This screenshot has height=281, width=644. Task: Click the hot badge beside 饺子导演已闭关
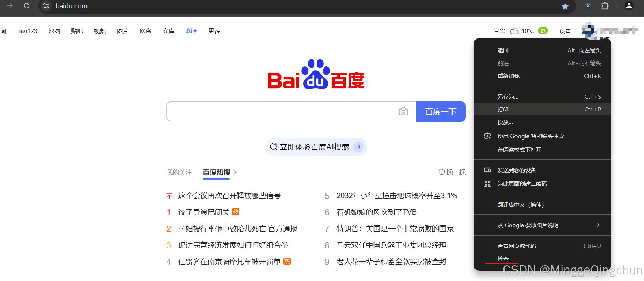(x=236, y=212)
